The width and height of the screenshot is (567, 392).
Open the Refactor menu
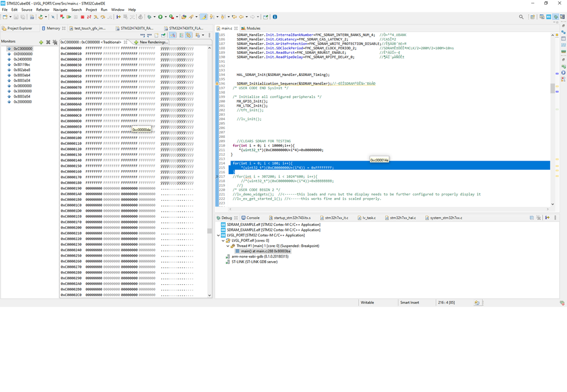pos(43,10)
